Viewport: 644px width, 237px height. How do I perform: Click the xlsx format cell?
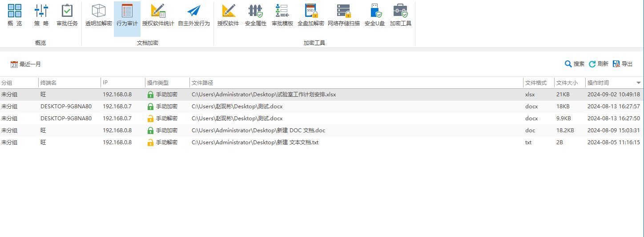tap(530, 95)
